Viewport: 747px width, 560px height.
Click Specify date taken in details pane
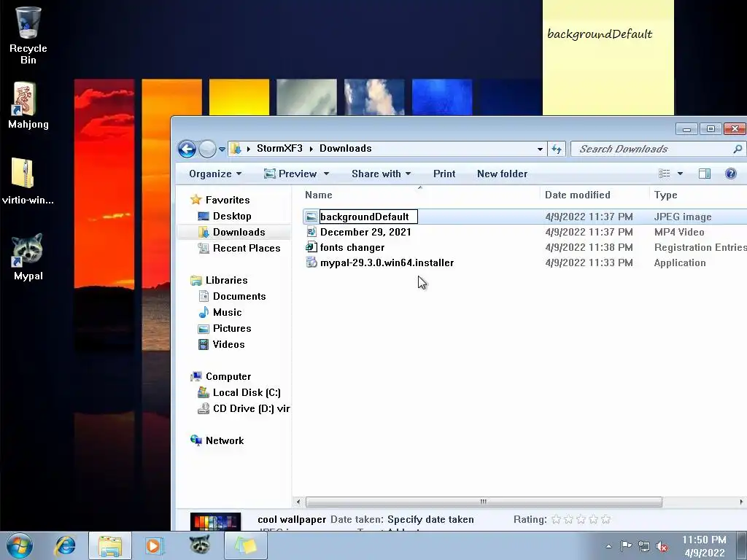(430, 519)
